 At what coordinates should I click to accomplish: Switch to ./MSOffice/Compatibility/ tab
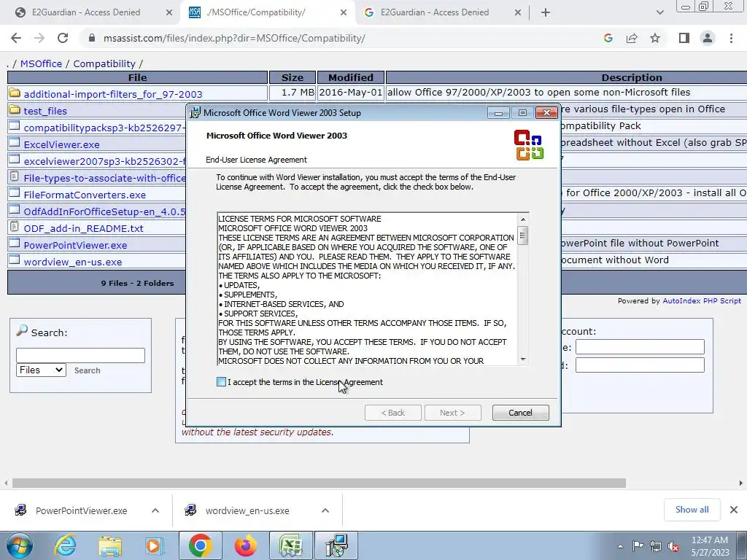[256, 12]
